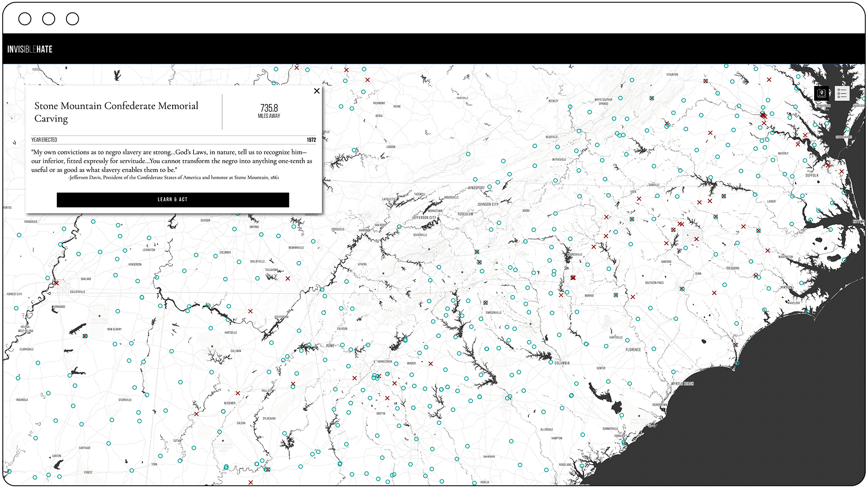Switch to the map view icon
This screenshot has width=868, height=488.
coord(821,94)
